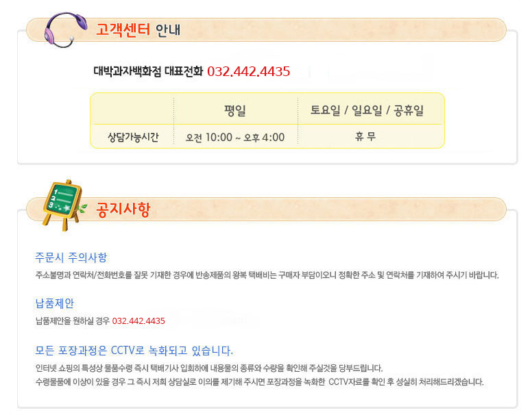Click the 토요일 / 일요일 / 공휴일 column header
This screenshot has width=532, height=415.
[x=367, y=110]
